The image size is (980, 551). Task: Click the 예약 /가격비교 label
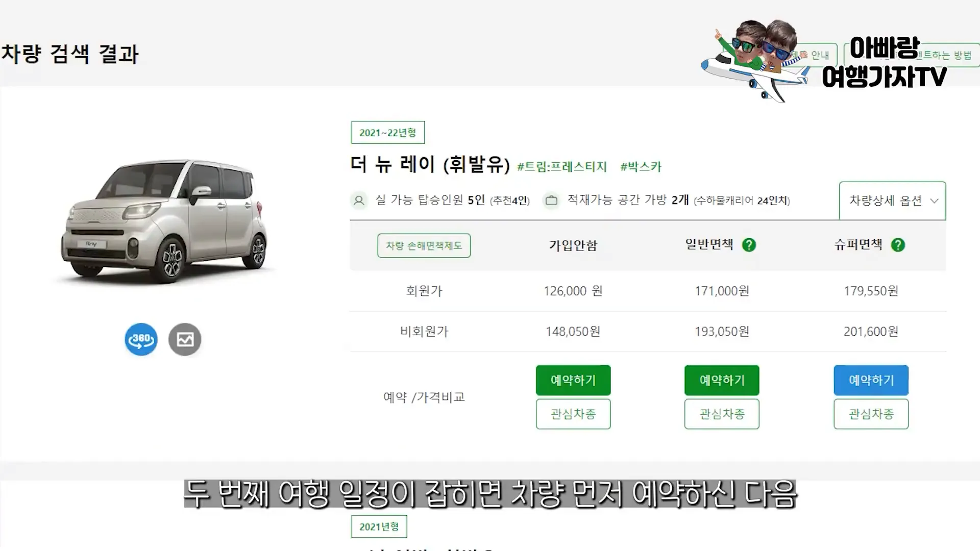coord(424,397)
